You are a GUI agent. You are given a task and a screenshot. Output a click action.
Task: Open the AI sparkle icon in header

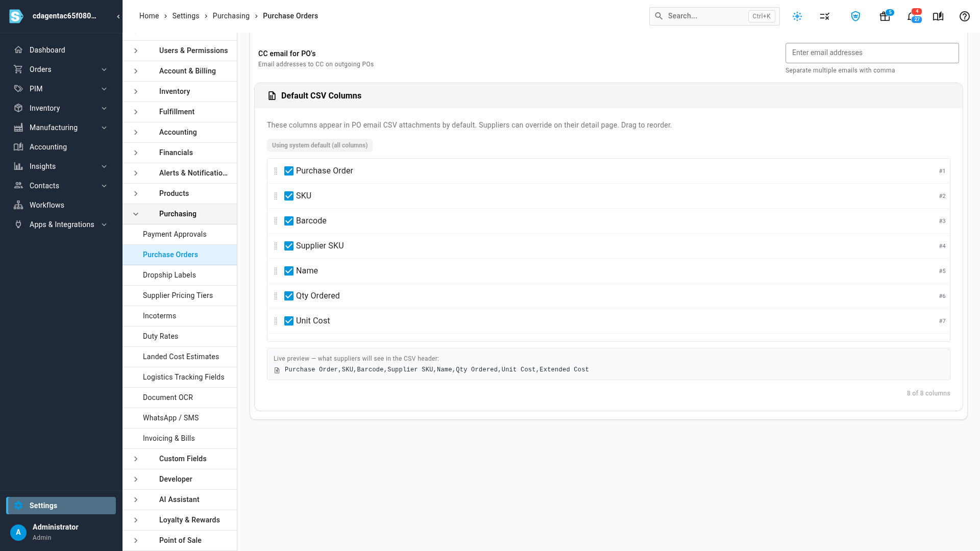[x=797, y=16]
